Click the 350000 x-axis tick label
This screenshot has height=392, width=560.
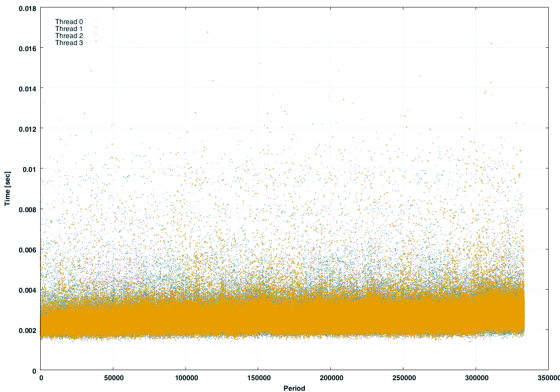pyautogui.click(x=548, y=378)
